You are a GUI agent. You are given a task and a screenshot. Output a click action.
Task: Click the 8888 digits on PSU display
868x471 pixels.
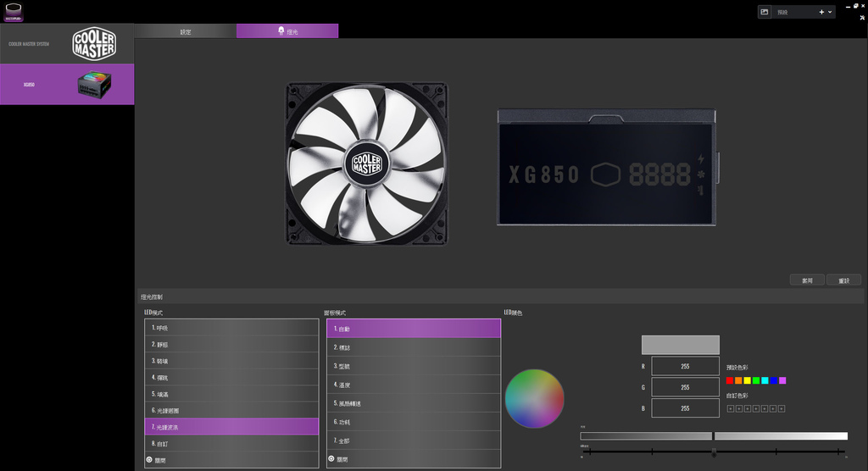(659, 175)
